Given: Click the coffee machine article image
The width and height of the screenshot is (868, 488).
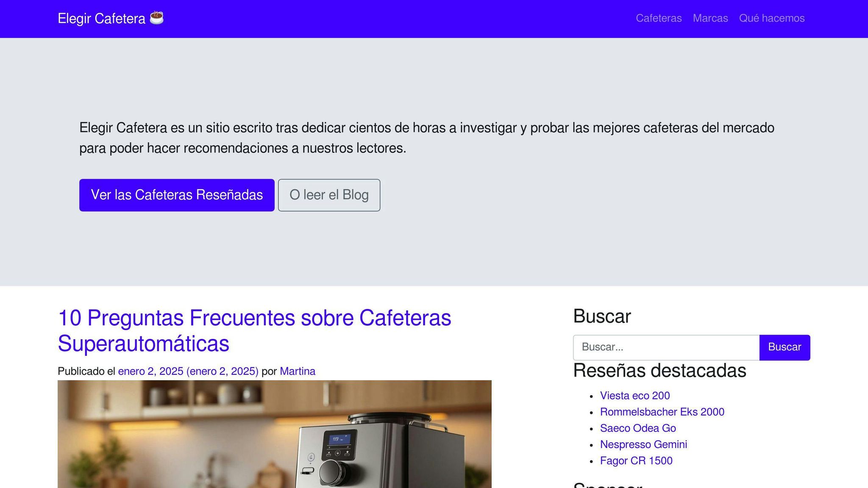Looking at the screenshot, I should point(275,434).
